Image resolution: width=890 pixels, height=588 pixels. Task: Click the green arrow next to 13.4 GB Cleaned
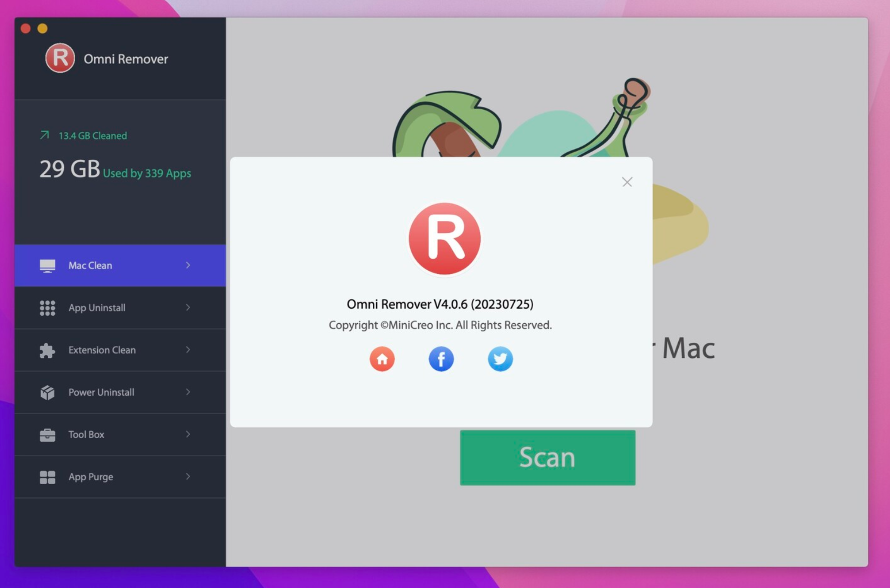44,135
